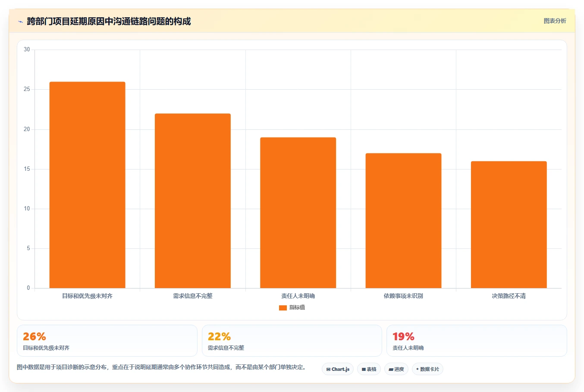This screenshot has width=584, height=392.
Task: Select the 需求信息不完整 bar
Action: 193,201
